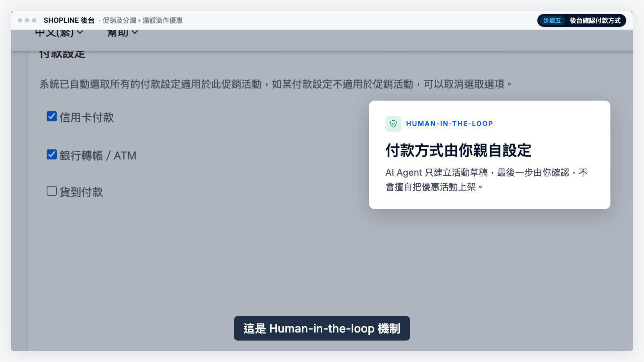Click the HUMAN-IN-THE-LOOP label
Image resolution: width=644 pixels, height=362 pixels.
click(449, 124)
